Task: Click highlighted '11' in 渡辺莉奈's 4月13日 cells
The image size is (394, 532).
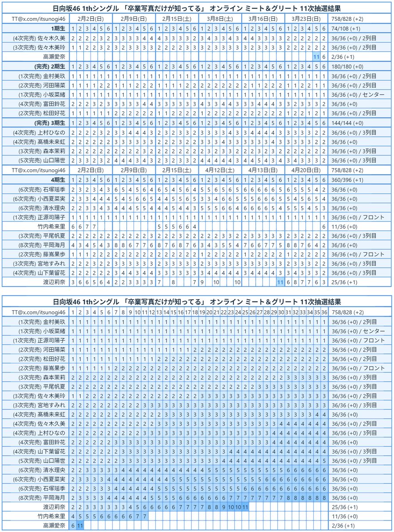Action: (x=281, y=282)
